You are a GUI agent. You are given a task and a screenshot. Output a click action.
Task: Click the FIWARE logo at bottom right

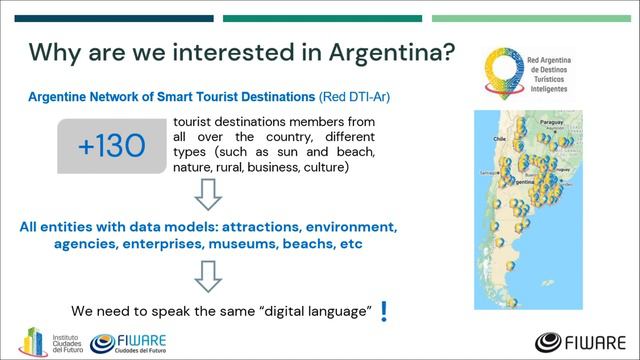(x=580, y=342)
